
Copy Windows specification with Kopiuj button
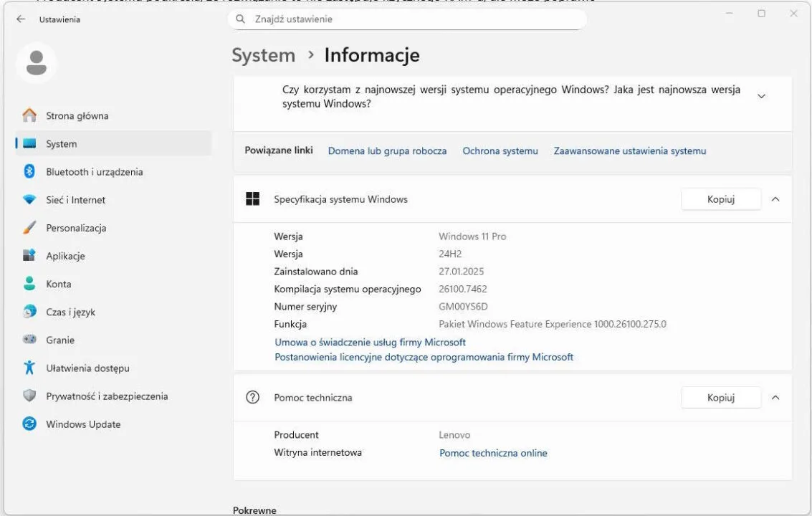pyautogui.click(x=720, y=199)
